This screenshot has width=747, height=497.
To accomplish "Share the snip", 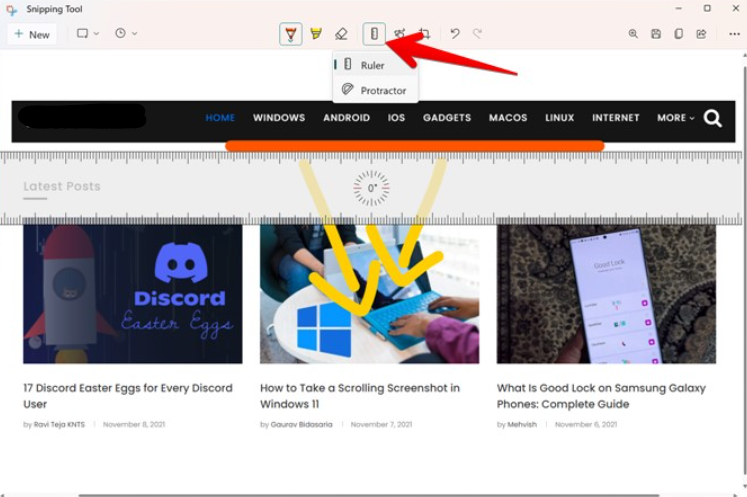I will (x=701, y=34).
